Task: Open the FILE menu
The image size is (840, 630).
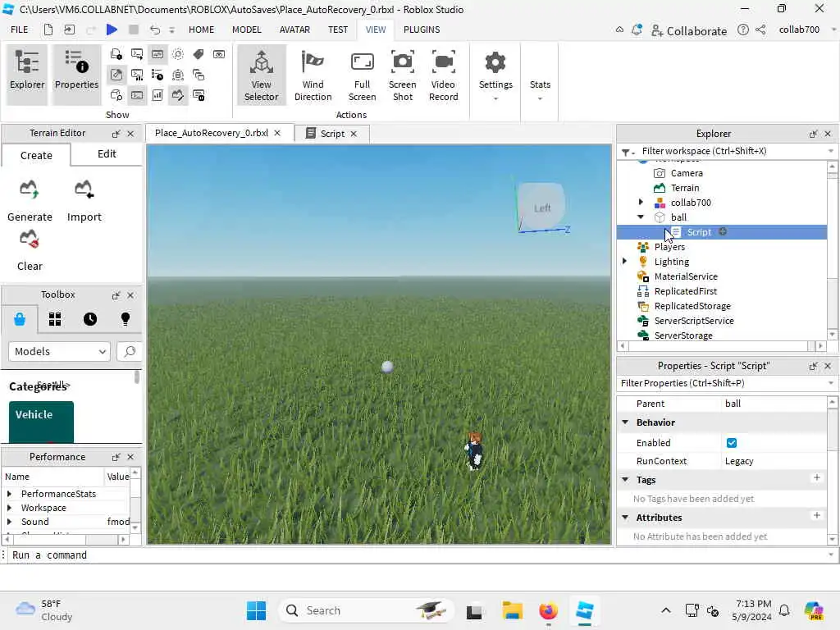Action: (20, 30)
